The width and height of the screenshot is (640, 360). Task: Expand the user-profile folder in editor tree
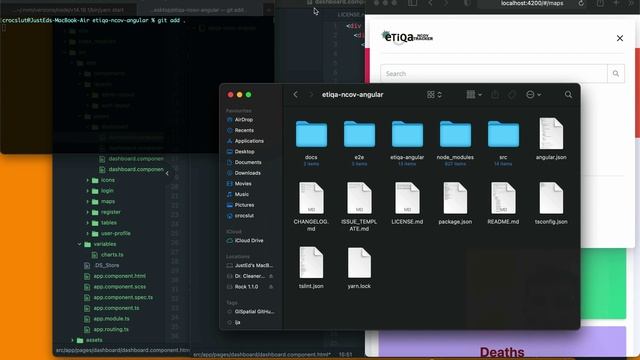87,233
